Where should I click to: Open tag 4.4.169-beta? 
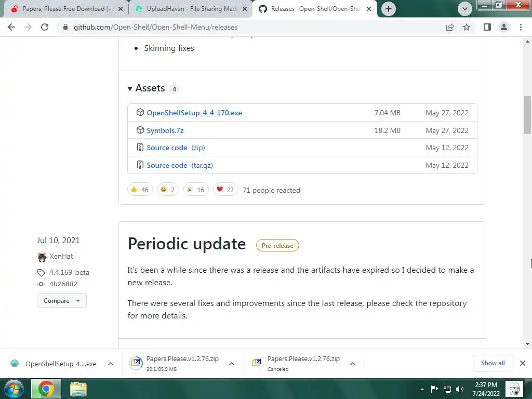coord(69,272)
